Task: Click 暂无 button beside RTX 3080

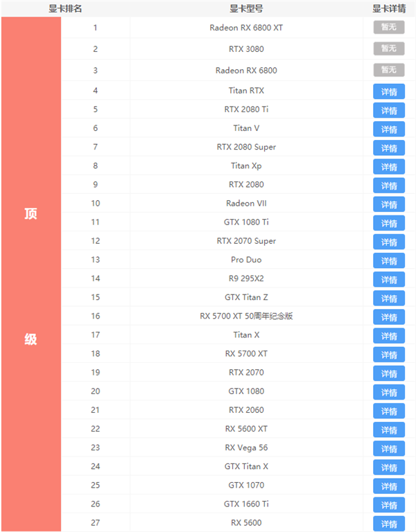Action: coord(388,48)
